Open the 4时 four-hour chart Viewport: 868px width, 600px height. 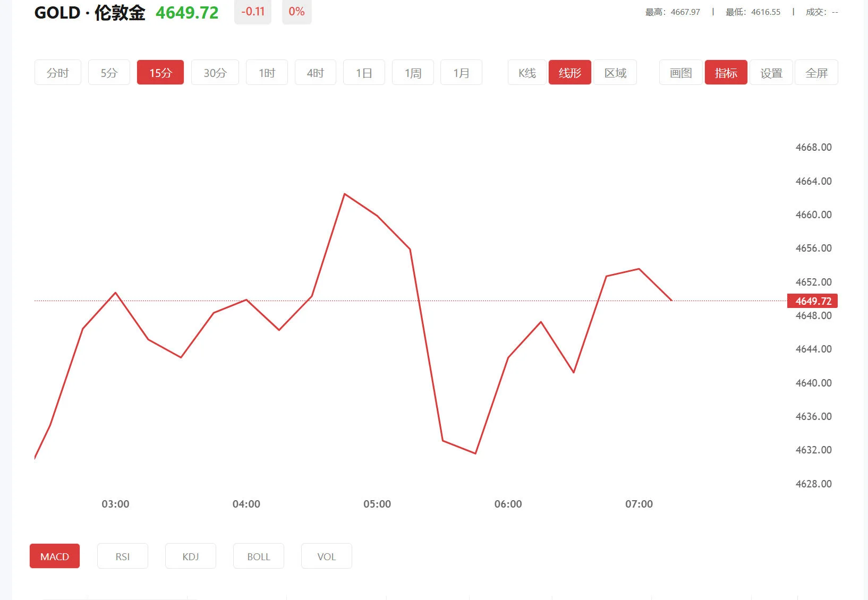[x=315, y=72]
